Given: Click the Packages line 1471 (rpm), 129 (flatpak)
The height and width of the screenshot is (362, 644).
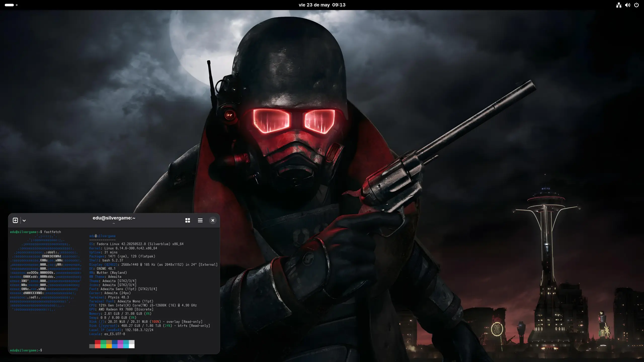Looking at the screenshot, I should click(122, 256).
